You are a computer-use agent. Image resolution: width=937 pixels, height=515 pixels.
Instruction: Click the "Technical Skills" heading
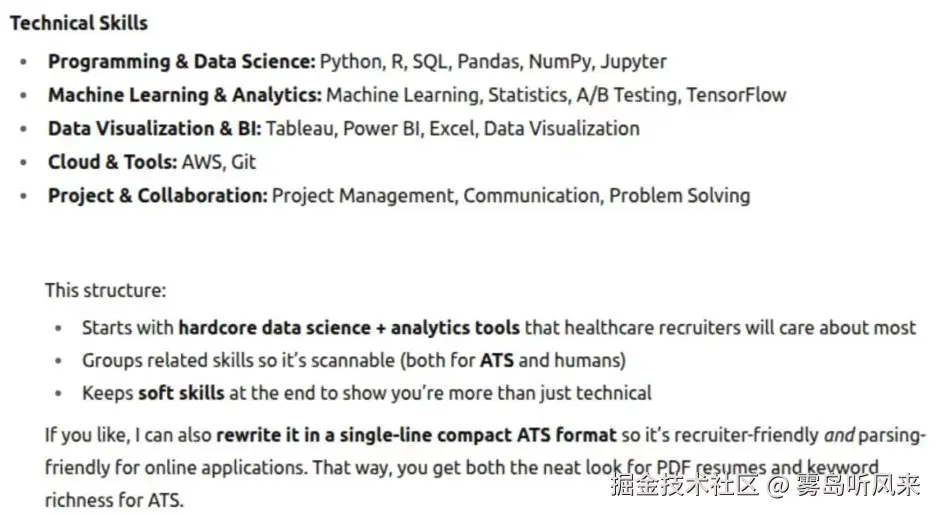[78, 23]
